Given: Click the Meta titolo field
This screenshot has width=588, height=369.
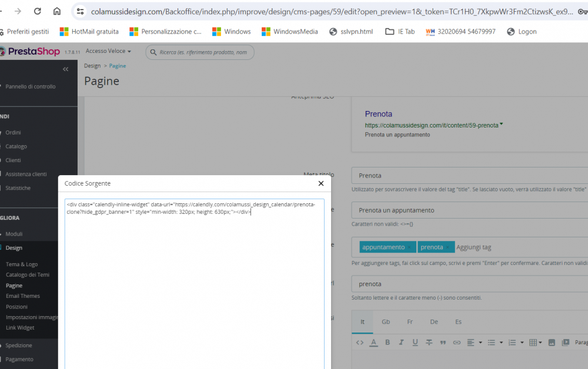Looking at the screenshot, I should click(x=469, y=176).
